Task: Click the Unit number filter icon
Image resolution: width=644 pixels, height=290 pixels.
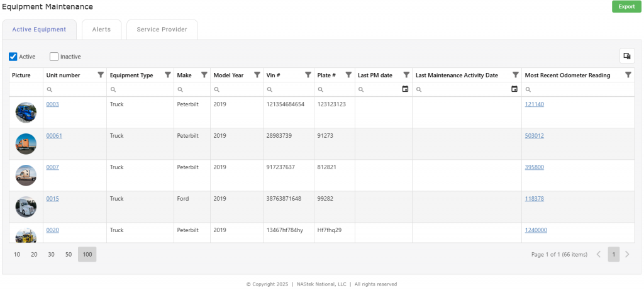Action: click(x=101, y=75)
